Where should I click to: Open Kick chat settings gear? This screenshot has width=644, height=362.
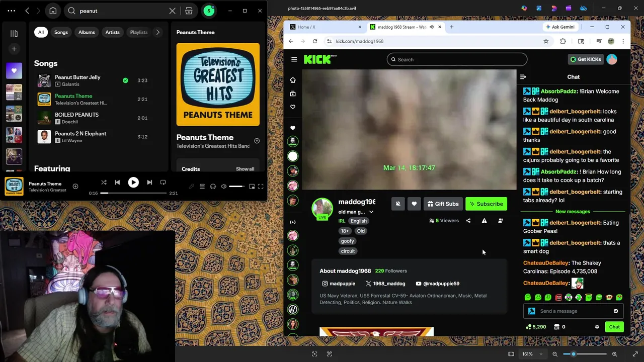597,327
